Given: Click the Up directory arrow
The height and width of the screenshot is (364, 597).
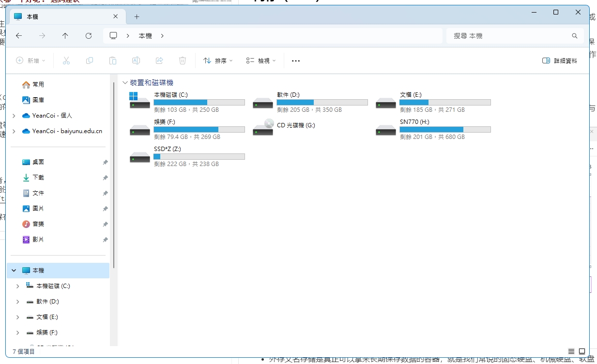Looking at the screenshot, I should (65, 36).
